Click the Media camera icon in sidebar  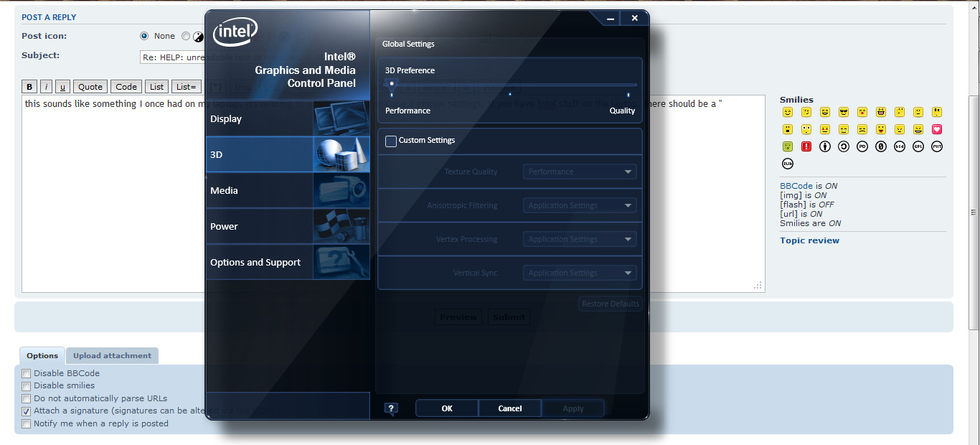(341, 190)
